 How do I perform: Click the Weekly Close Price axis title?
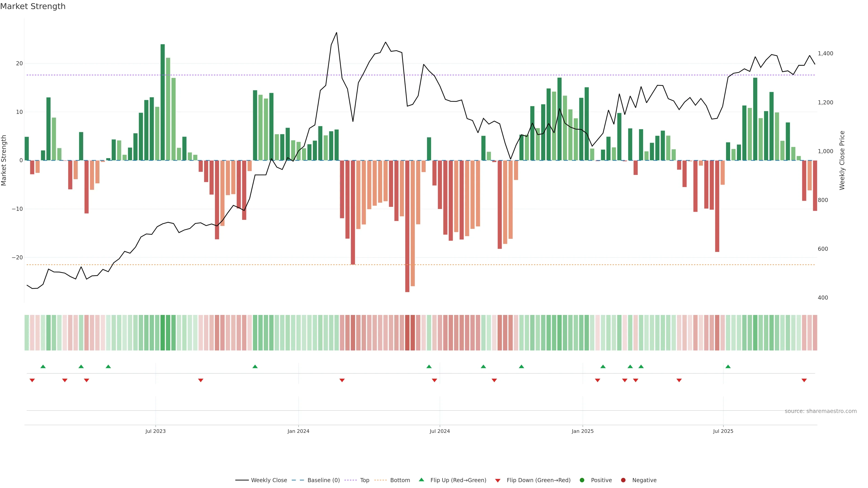tap(842, 160)
